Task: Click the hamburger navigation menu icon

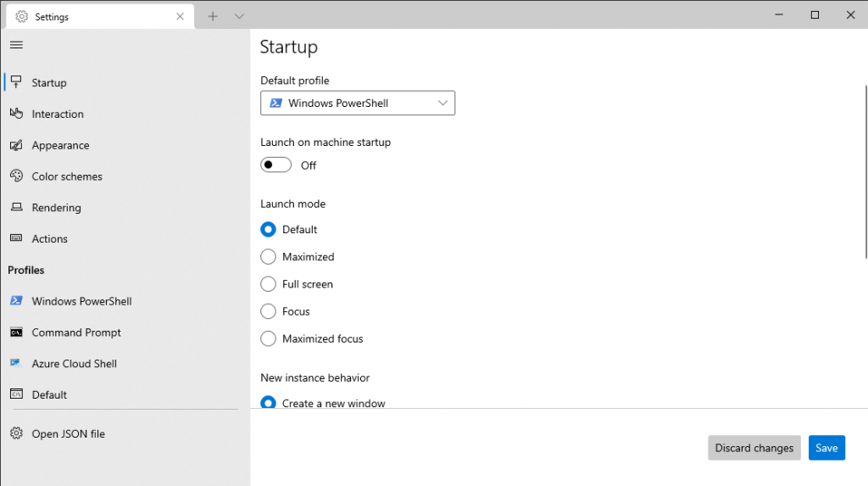Action: 16,45
